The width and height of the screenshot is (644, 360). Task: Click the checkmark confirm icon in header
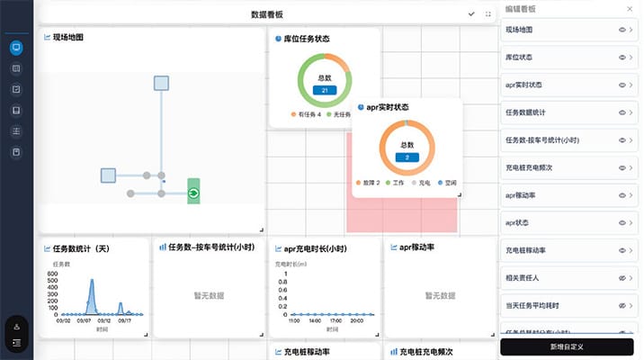click(x=471, y=14)
